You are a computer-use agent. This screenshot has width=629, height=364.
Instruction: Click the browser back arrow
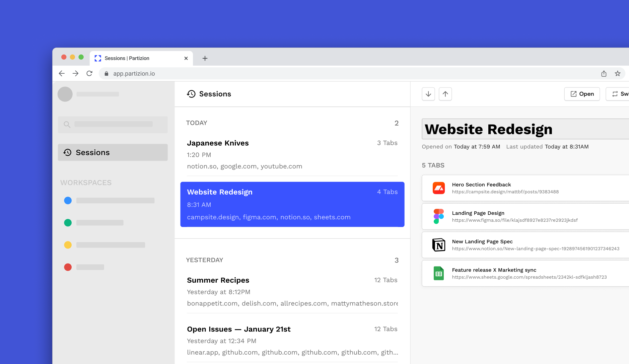(62, 73)
